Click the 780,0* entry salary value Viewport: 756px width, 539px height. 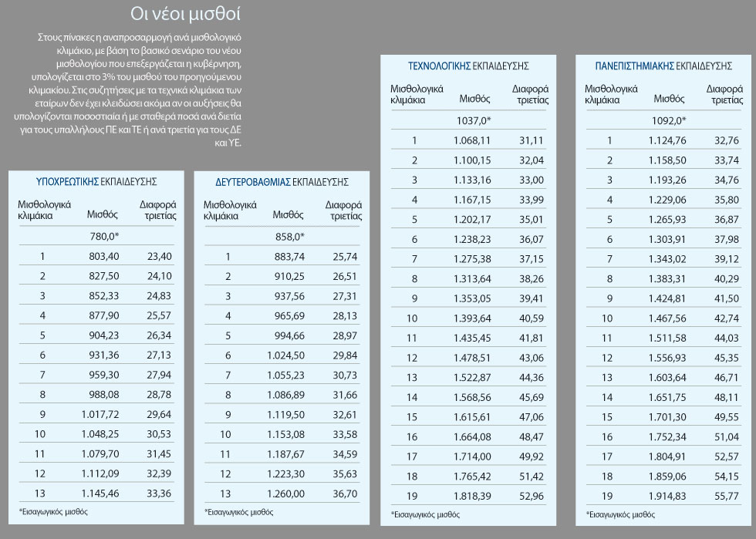pos(104,236)
